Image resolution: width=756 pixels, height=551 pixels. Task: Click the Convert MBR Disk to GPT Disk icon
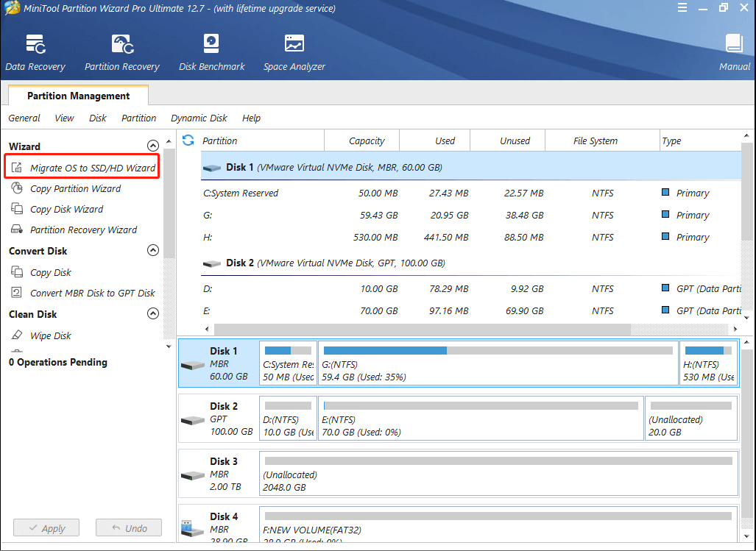(17, 292)
